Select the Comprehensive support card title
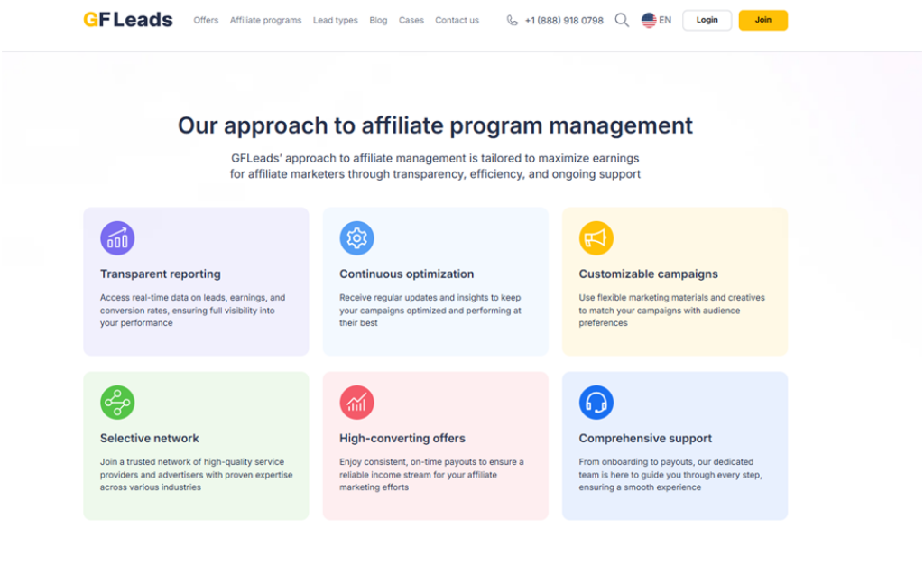 click(x=645, y=438)
